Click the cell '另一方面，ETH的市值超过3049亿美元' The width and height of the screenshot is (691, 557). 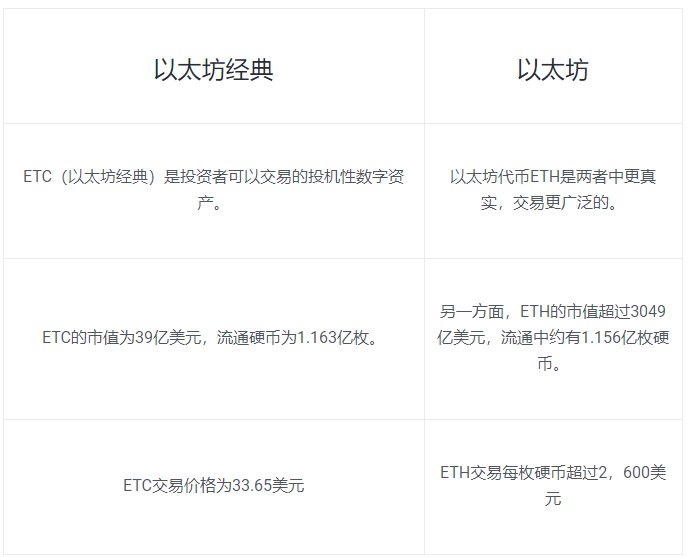click(554, 338)
